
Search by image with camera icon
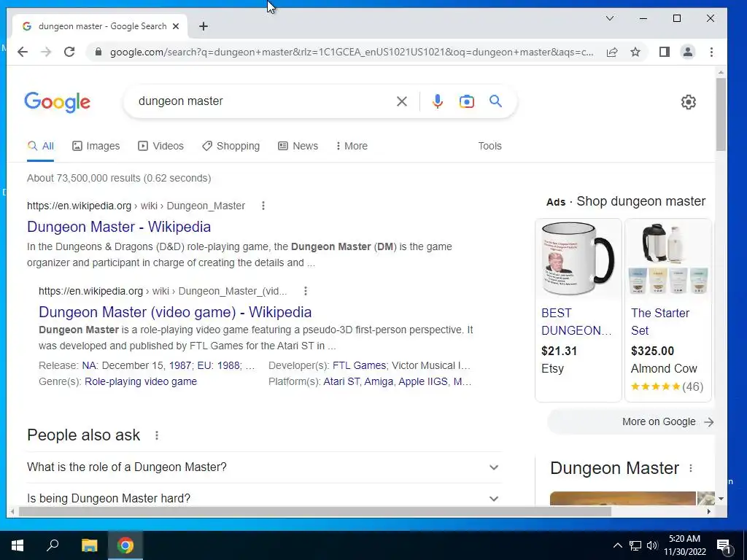[466, 101]
